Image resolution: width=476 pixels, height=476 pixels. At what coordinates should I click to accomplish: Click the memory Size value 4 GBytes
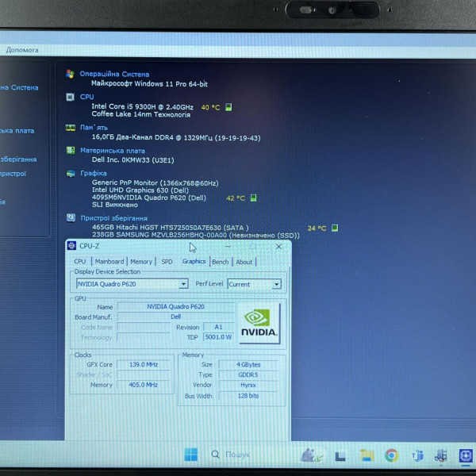pyautogui.click(x=248, y=365)
